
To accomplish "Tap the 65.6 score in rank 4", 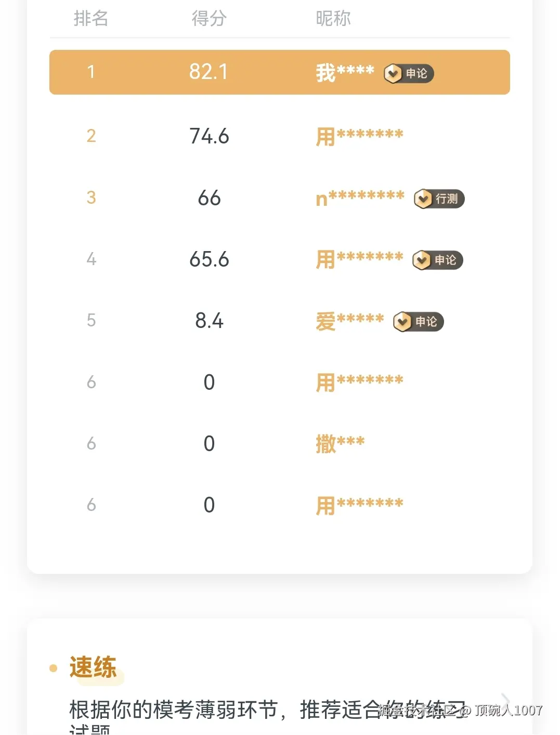I will point(209,259).
